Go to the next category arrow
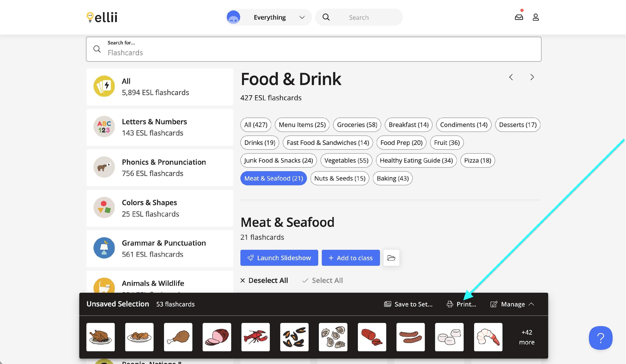 tap(532, 77)
